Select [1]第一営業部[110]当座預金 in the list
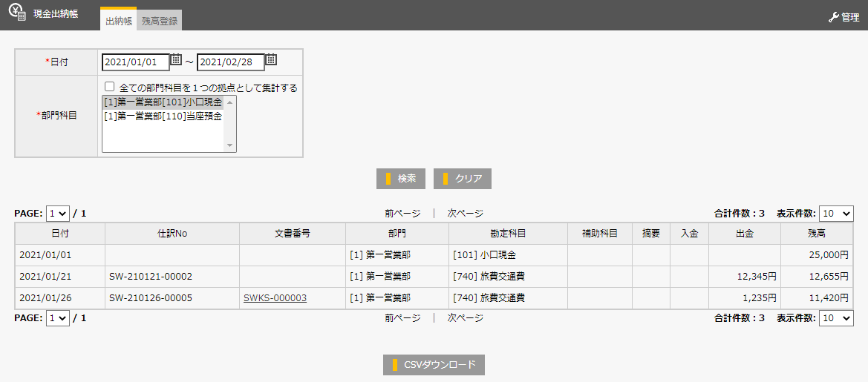This screenshot has height=382, width=868. click(x=163, y=116)
